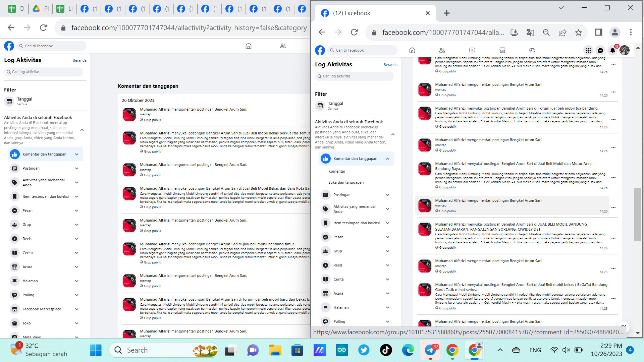Image resolution: width=644 pixels, height=362 pixels.
Task: Open Marketplace icon in right window navigation
Action: click(x=502, y=50)
